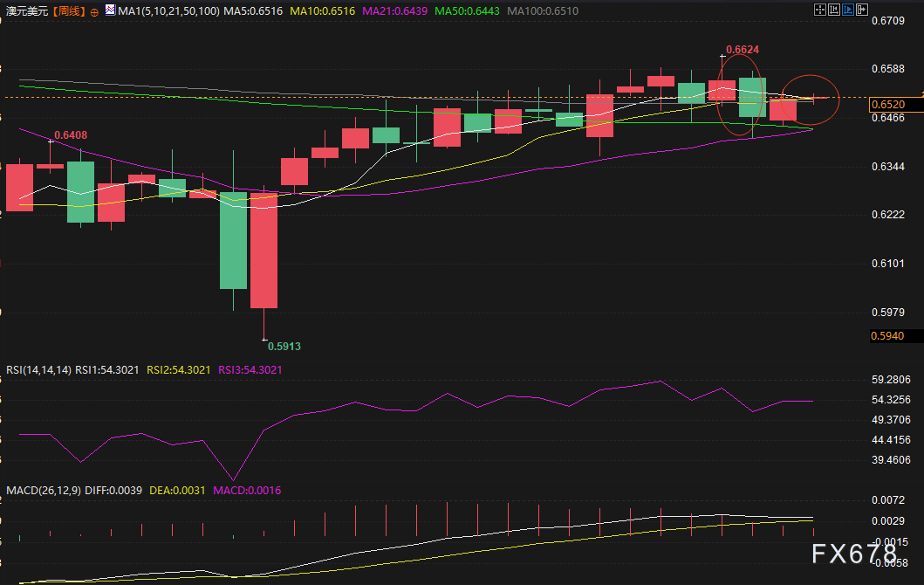
Task: Open the MA indicator chart icon
Action: click(x=110, y=10)
